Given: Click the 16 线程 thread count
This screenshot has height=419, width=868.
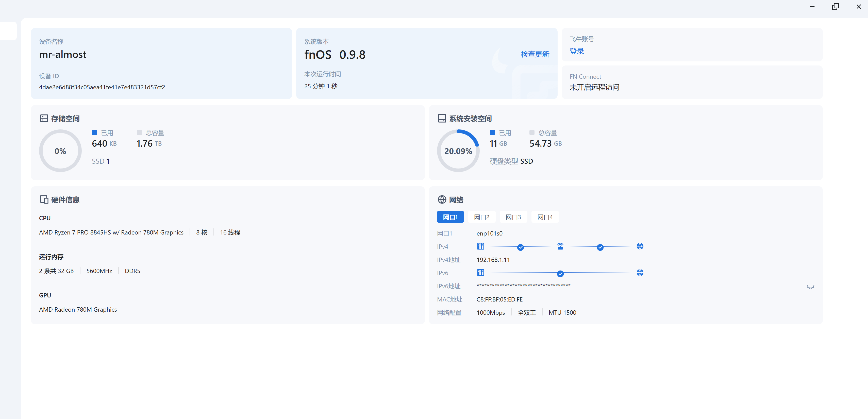Looking at the screenshot, I should pos(230,232).
